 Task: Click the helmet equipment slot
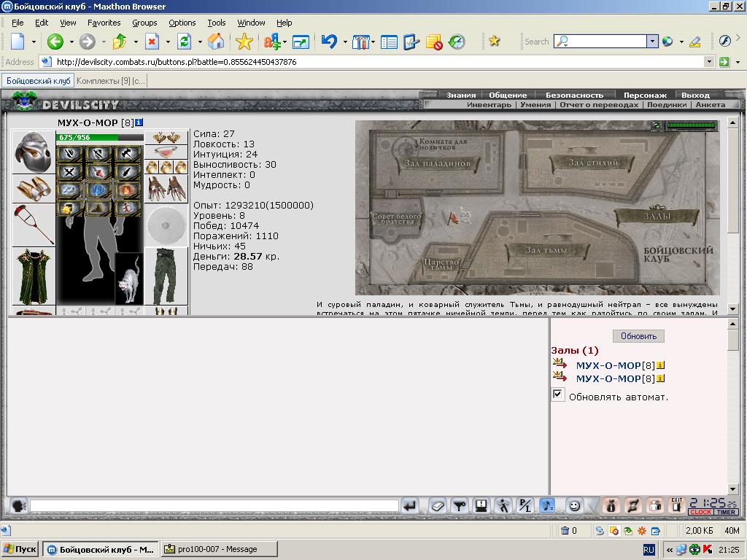point(33,152)
